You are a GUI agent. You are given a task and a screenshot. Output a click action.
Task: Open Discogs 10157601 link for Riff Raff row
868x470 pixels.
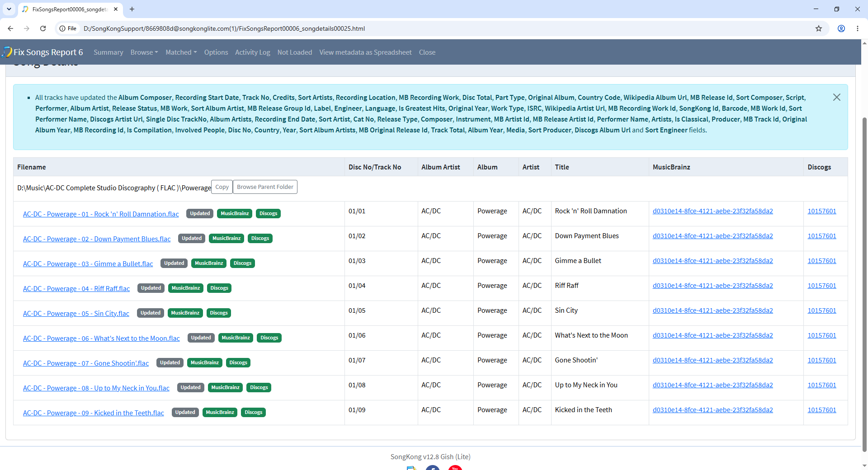pos(822,286)
